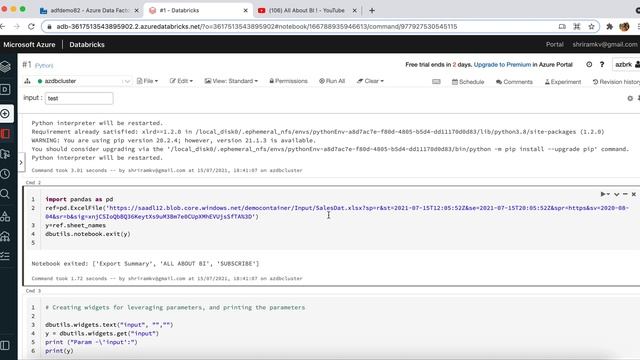Click the 'import pandas as pd' code line
640x360 pixels.
(x=79, y=199)
